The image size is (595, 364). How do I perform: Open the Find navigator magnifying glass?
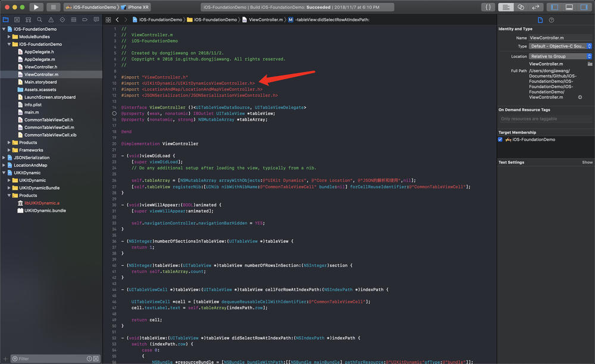click(x=40, y=20)
